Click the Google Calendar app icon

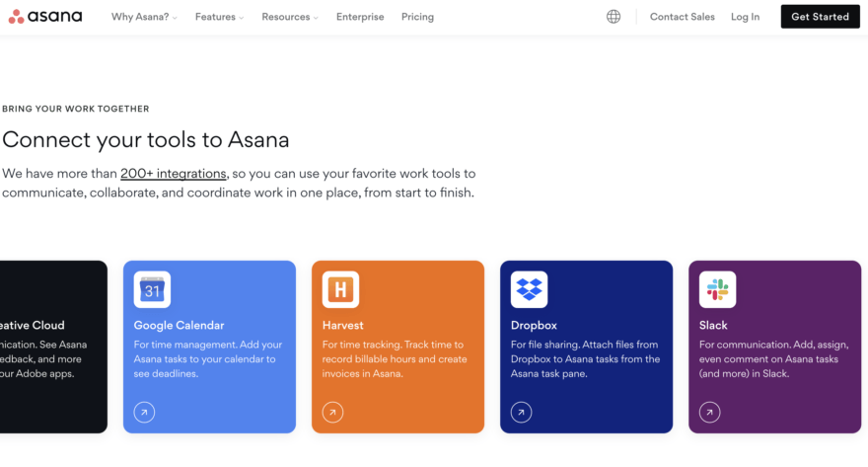[152, 289]
